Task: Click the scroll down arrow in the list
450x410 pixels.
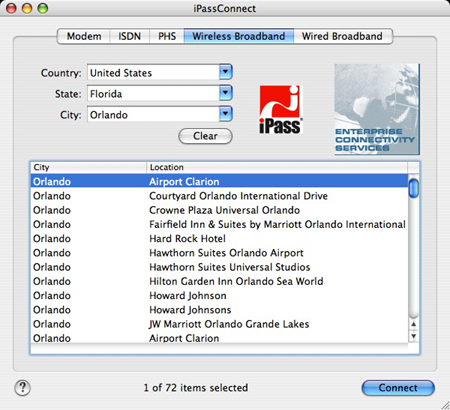Action: pyautogui.click(x=413, y=336)
